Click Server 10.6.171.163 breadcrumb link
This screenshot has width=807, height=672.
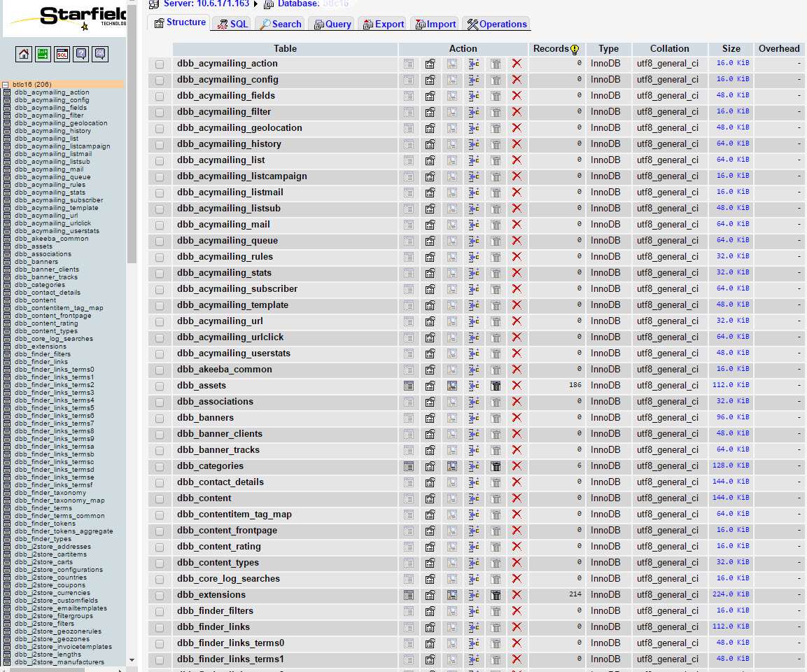pyautogui.click(x=206, y=3)
